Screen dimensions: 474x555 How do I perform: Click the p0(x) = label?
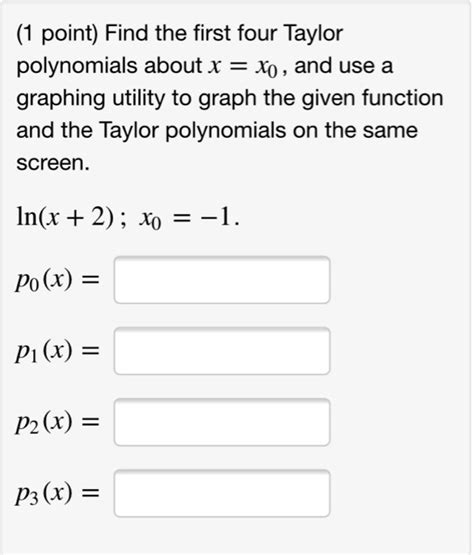57,281
